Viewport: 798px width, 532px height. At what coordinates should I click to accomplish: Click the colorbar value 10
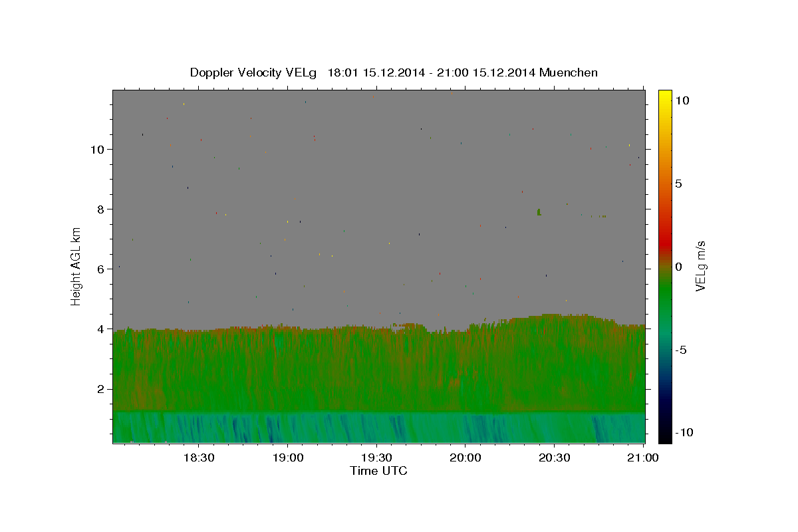click(x=682, y=100)
